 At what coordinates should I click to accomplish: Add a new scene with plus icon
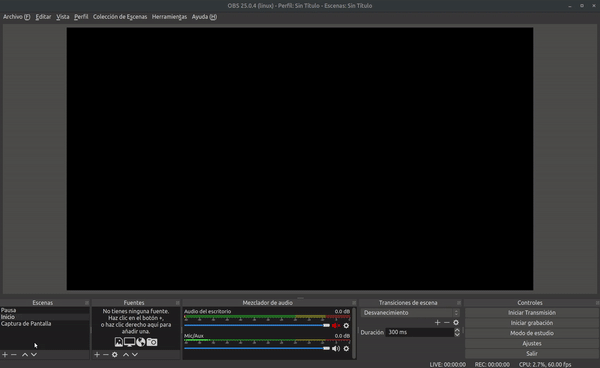click(5, 355)
